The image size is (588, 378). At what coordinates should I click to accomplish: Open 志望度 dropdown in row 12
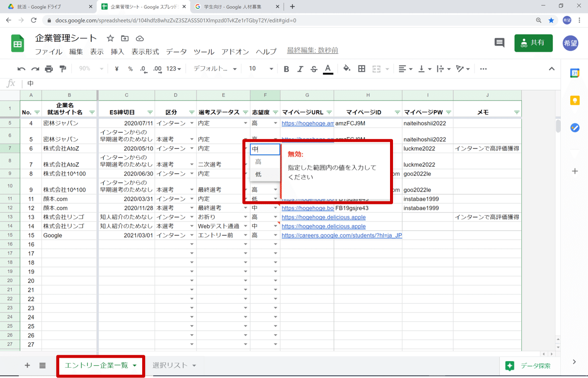(275, 208)
